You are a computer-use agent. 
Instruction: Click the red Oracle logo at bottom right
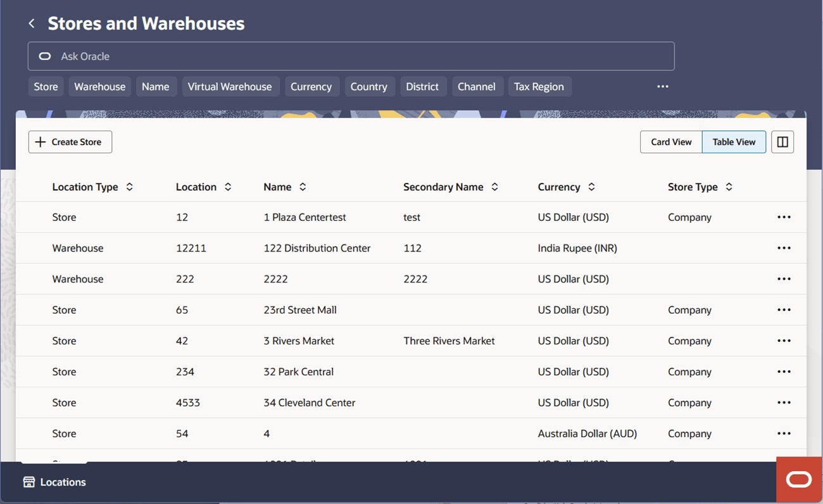(x=798, y=479)
